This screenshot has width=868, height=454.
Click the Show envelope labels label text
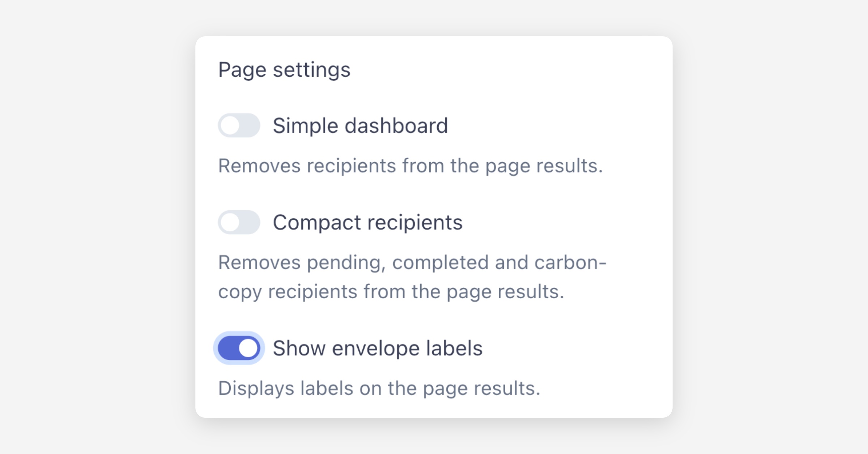(x=378, y=348)
